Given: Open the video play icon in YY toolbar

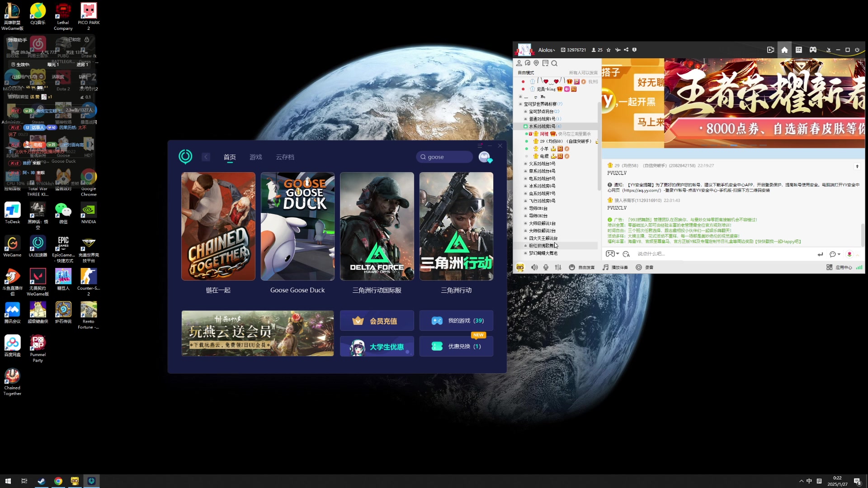Looking at the screenshot, I should click(770, 50).
